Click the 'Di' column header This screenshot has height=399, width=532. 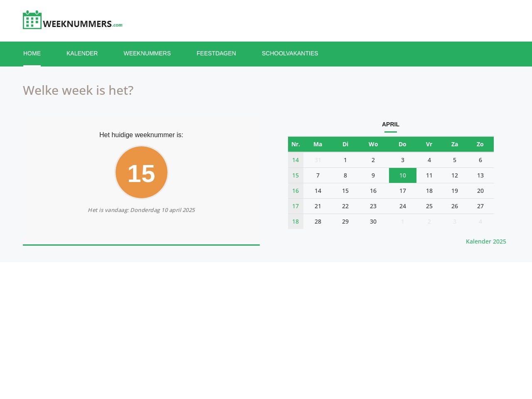pos(345,144)
